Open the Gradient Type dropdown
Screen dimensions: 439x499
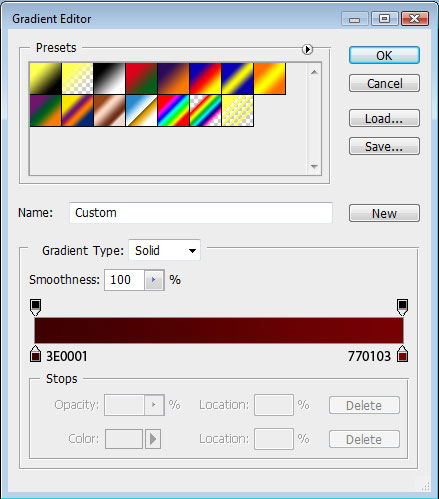[164, 250]
